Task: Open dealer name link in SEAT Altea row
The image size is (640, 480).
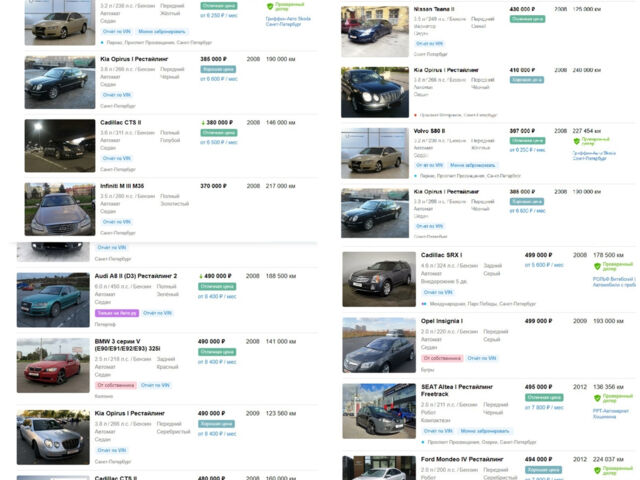Action: pyautogui.click(x=611, y=413)
